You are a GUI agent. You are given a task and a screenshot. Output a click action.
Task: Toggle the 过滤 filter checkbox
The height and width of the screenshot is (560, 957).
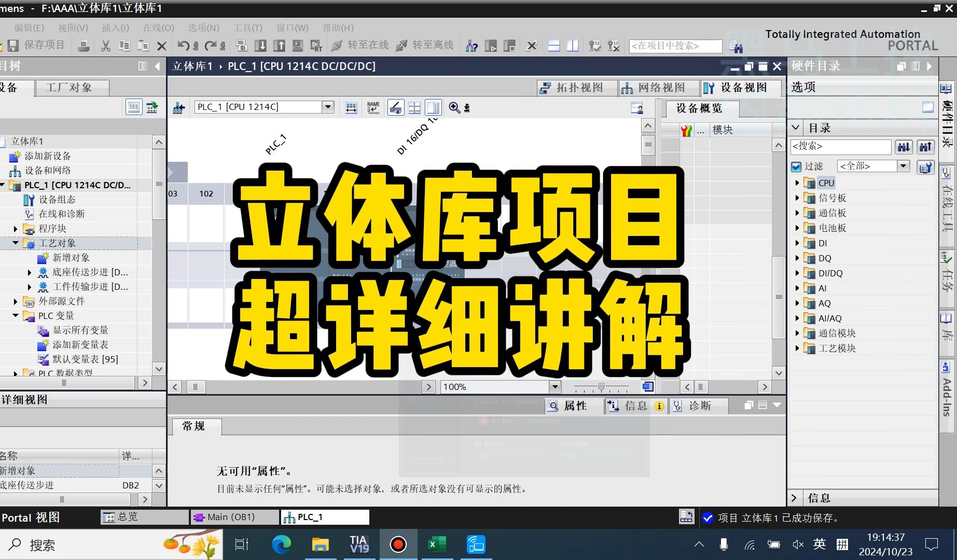[796, 166]
